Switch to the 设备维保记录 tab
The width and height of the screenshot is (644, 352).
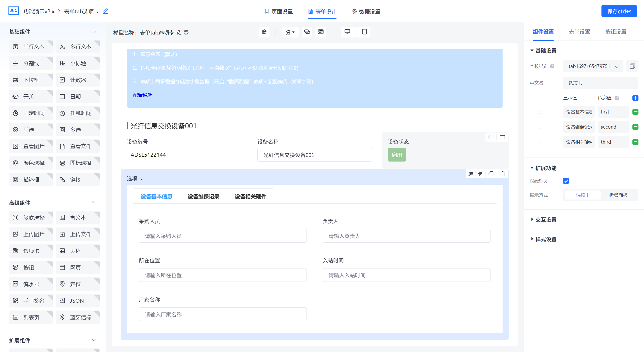click(x=203, y=196)
